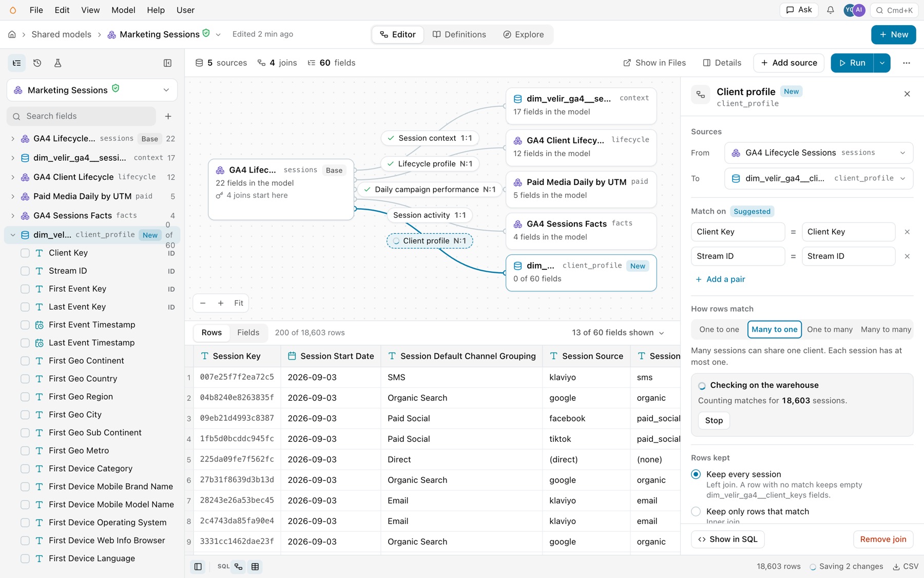
Task: Remove the Stream ID match pair
Action: click(x=907, y=256)
